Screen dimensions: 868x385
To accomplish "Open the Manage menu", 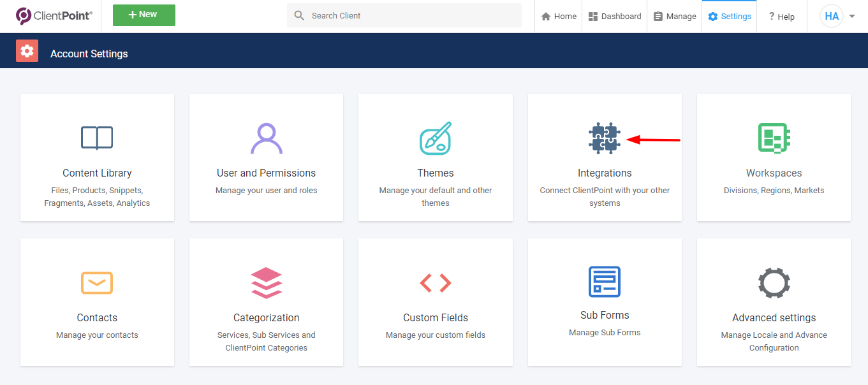I will [675, 17].
